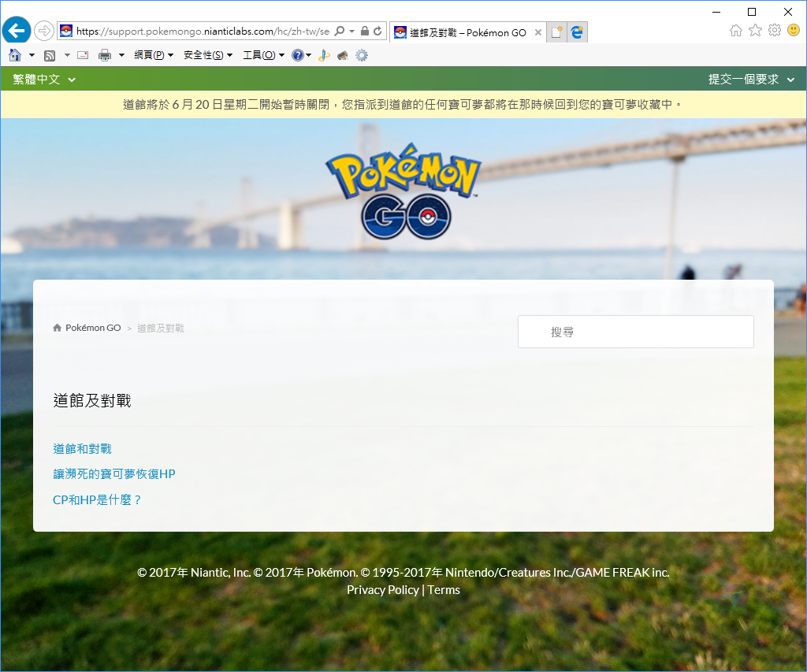807x672 pixels.
Task: Click the RSS feeds icon
Action: (50, 55)
